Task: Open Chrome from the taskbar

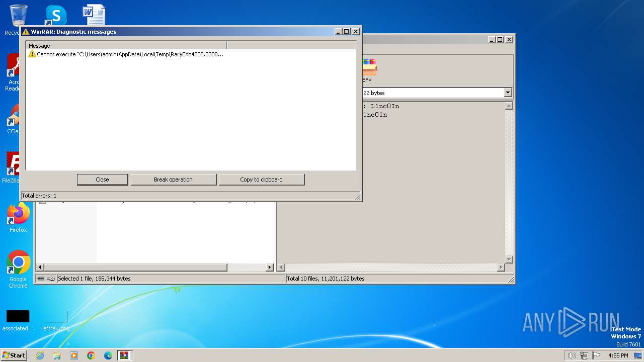Action: pos(91,355)
